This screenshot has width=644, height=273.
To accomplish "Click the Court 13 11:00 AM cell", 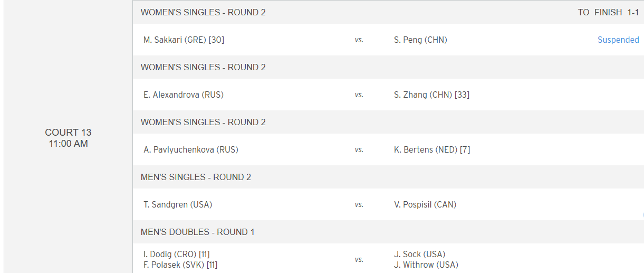I will (x=69, y=138).
